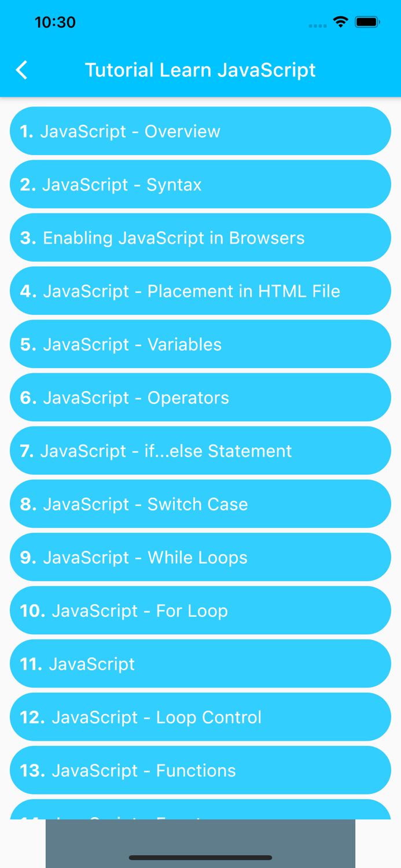This screenshot has width=401, height=868.
Task: Select Enabling JavaScript in Browsers lesson
Action: 200,237
